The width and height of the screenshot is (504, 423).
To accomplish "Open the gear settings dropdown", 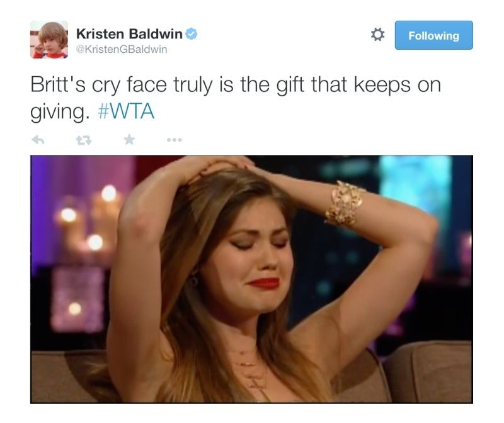I will [x=377, y=35].
